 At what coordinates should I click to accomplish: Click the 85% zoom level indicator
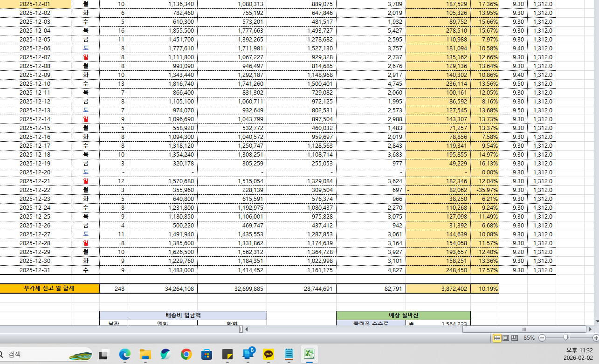(x=529, y=337)
